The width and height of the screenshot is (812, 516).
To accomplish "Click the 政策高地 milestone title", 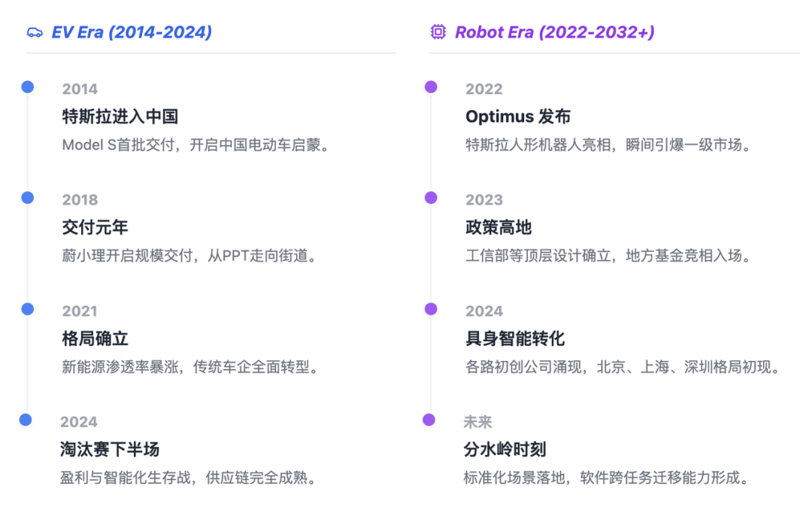I will pos(498,227).
